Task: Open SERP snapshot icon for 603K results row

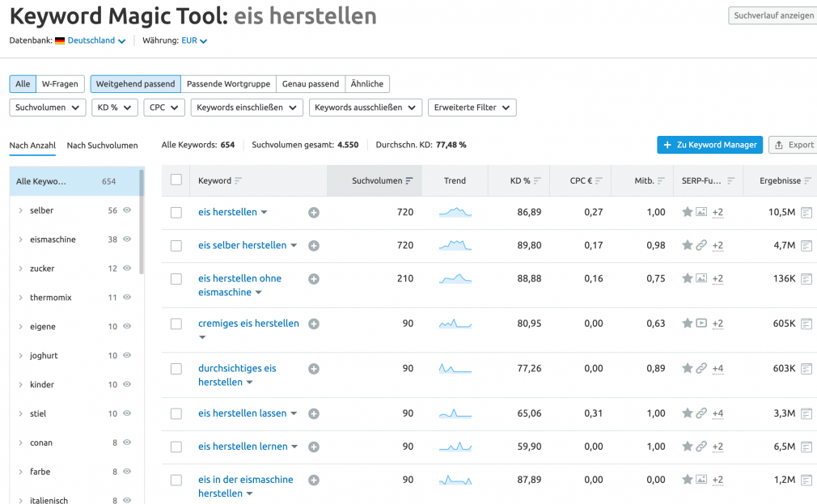Action: (x=806, y=369)
